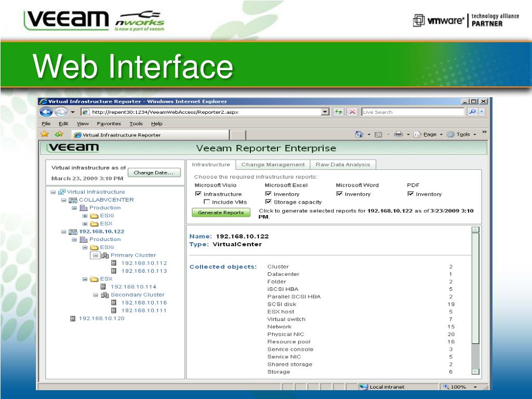Open the Edit menu
The image size is (532, 399).
(x=63, y=124)
